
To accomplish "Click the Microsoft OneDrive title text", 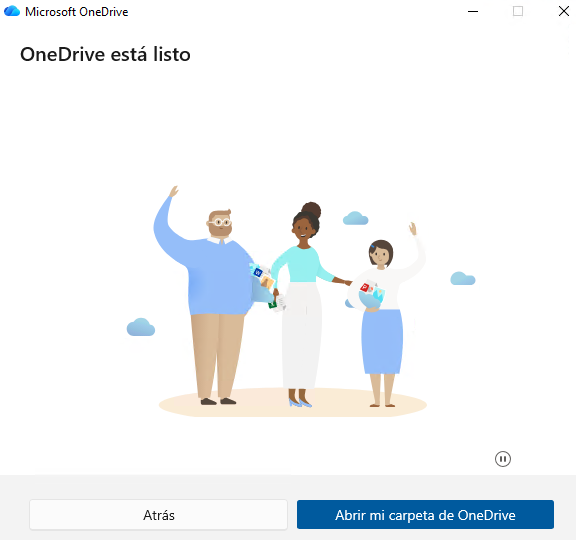I will (76, 12).
